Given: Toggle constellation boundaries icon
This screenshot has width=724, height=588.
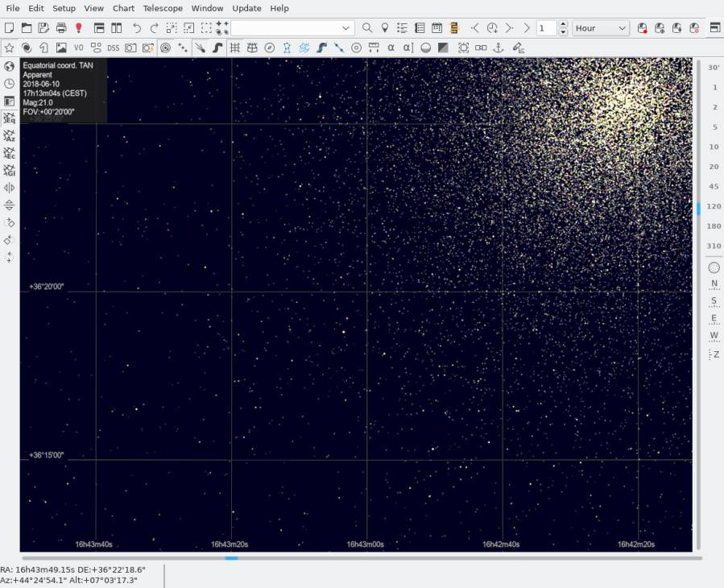Looking at the screenshot, I should tap(304, 48).
